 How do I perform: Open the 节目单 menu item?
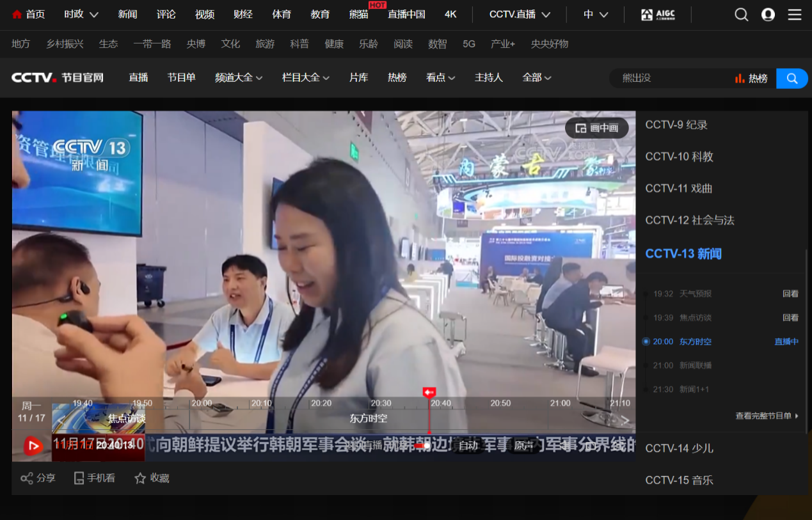click(181, 77)
